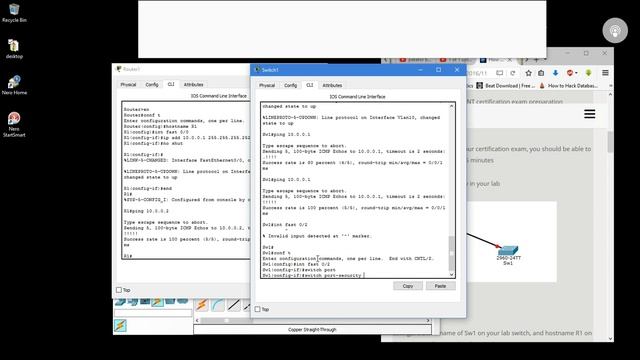Click Firefox page scrollbar down arrow
Image resolution: width=640 pixels, height=360 pixels.
tap(611, 338)
